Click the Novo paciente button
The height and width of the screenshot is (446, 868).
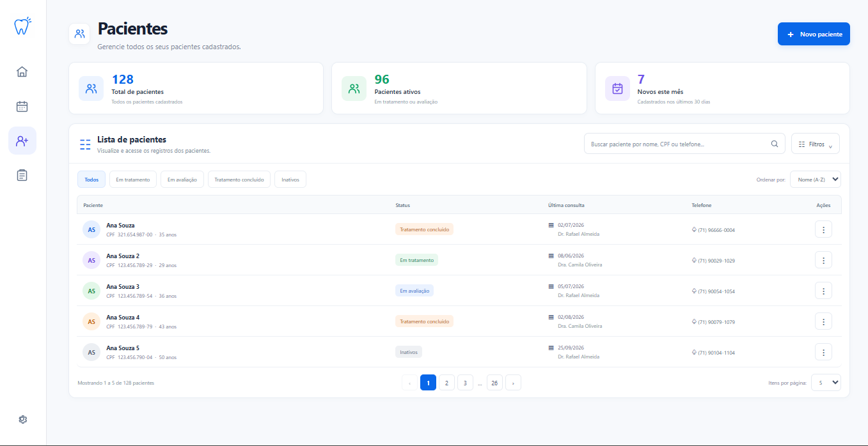pyautogui.click(x=814, y=34)
